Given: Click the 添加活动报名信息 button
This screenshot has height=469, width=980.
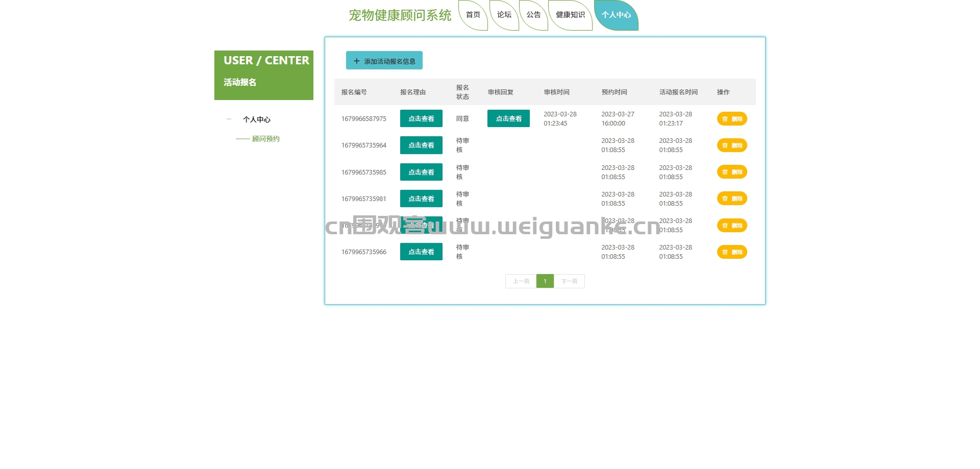Looking at the screenshot, I should pyautogui.click(x=384, y=60).
